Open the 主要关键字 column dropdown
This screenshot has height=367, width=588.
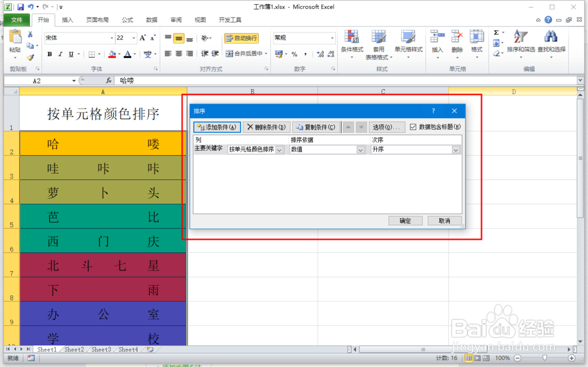point(279,150)
